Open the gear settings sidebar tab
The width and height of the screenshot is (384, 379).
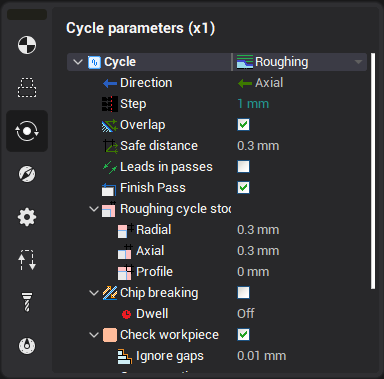pos(27,217)
